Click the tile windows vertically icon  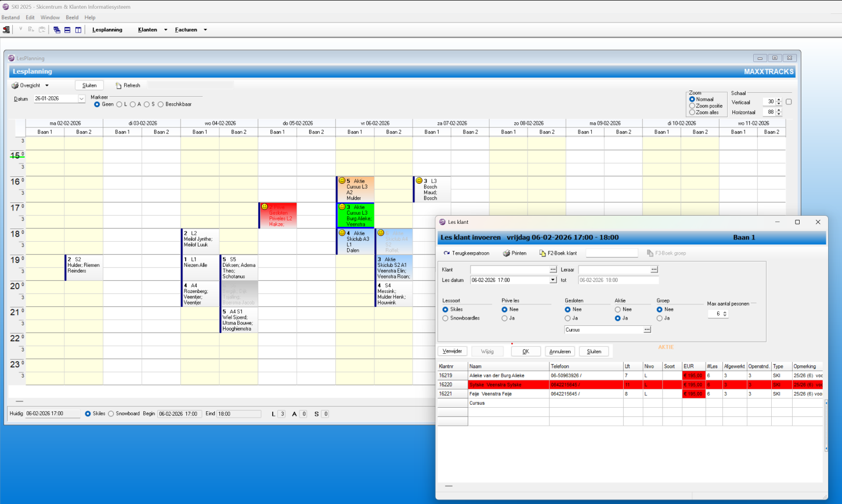click(78, 30)
